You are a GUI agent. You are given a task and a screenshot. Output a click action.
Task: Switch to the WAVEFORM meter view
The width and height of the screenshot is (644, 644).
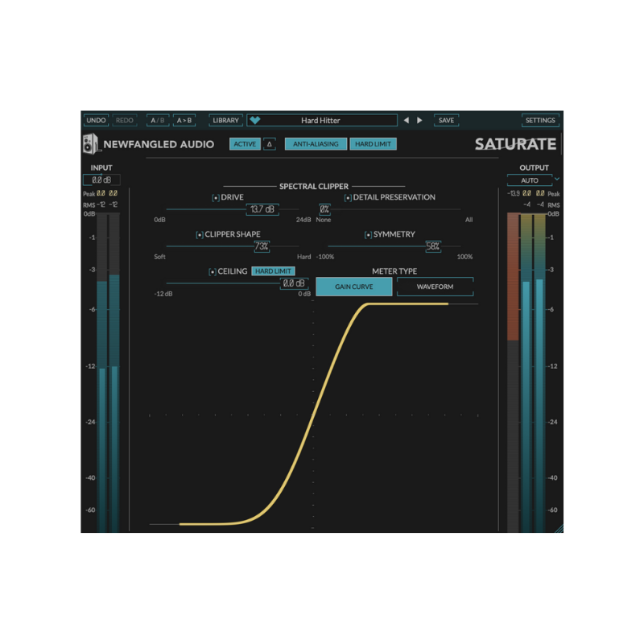tap(434, 286)
